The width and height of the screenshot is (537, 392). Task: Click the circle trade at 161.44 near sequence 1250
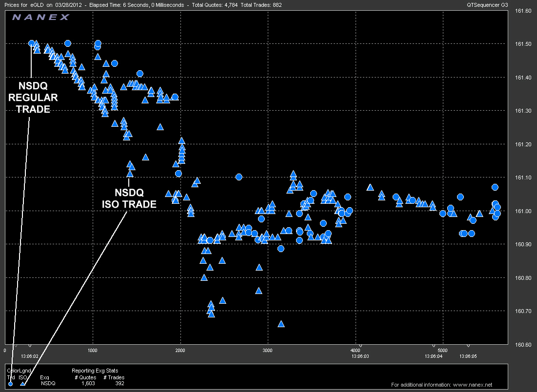coord(115,63)
